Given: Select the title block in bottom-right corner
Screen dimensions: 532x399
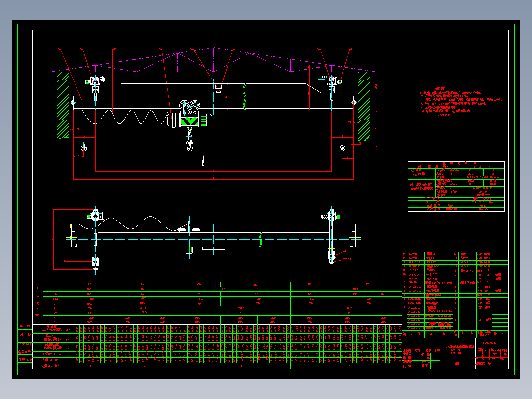Looking at the screenshot, I should pos(455,354).
